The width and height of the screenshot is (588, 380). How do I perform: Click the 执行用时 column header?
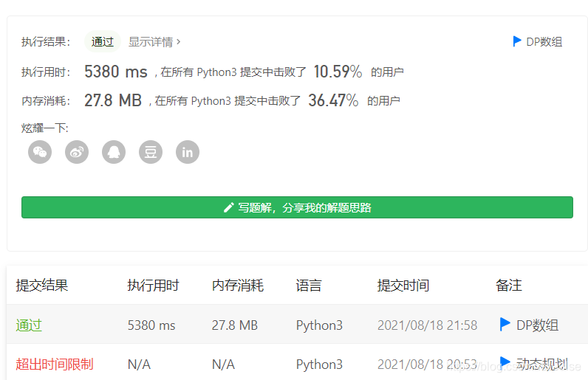pos(153,286)
